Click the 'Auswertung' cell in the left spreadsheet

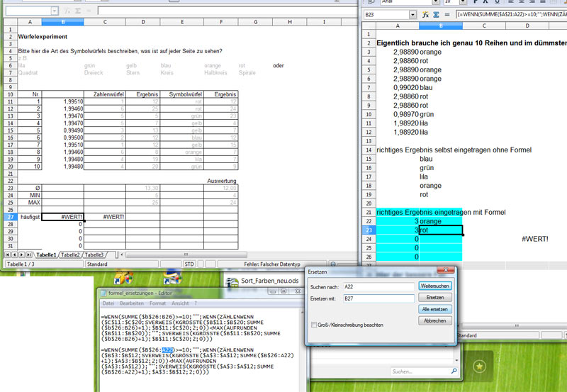221,181
